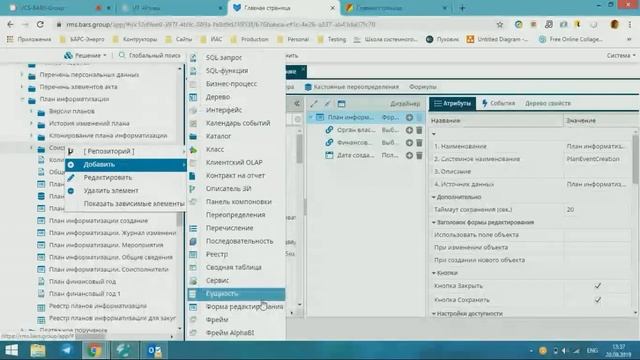Screen dimensions: 640x360
Task: Click the calendar-like icon in designer toolbar
Action: tap(342, 104)
